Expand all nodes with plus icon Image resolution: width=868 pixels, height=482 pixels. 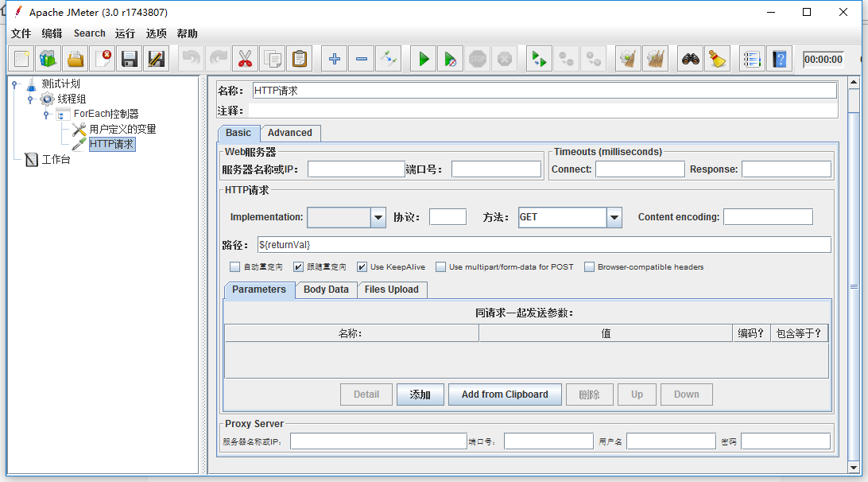point(335,59)
